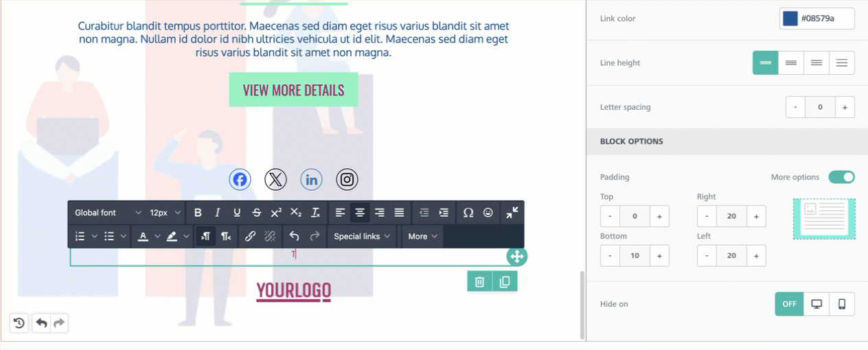Image resolution: width=868 pixels, height=350 pixels.
Task: Select the first line height option
Action: point(766,63)
